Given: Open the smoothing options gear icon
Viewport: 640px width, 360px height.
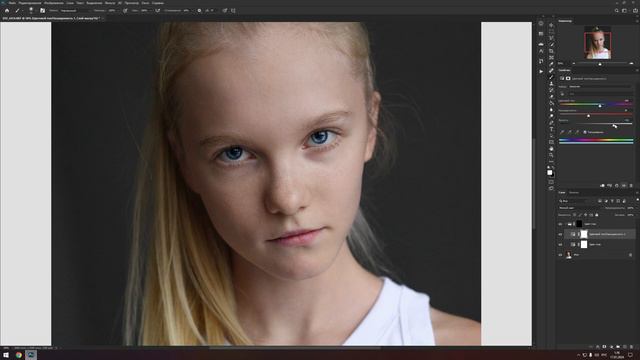Looking at the screenshot, I should click(x=199, y=11).
